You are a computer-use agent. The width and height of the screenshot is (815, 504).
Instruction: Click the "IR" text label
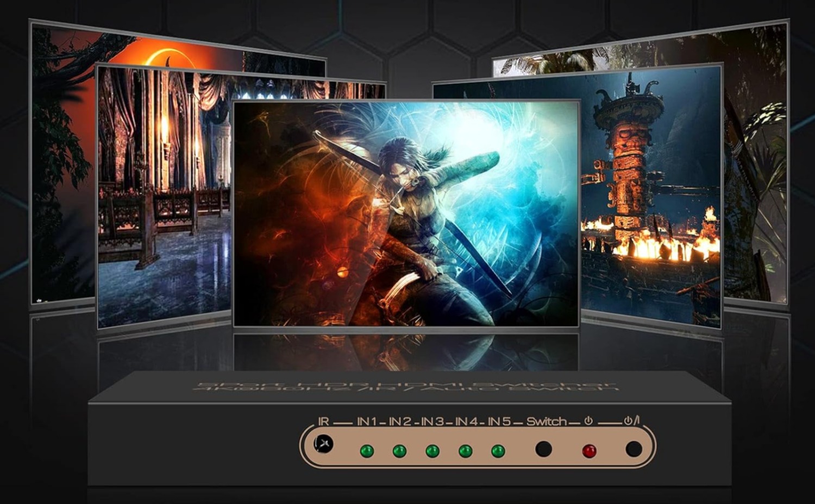(x=323, y=421)
